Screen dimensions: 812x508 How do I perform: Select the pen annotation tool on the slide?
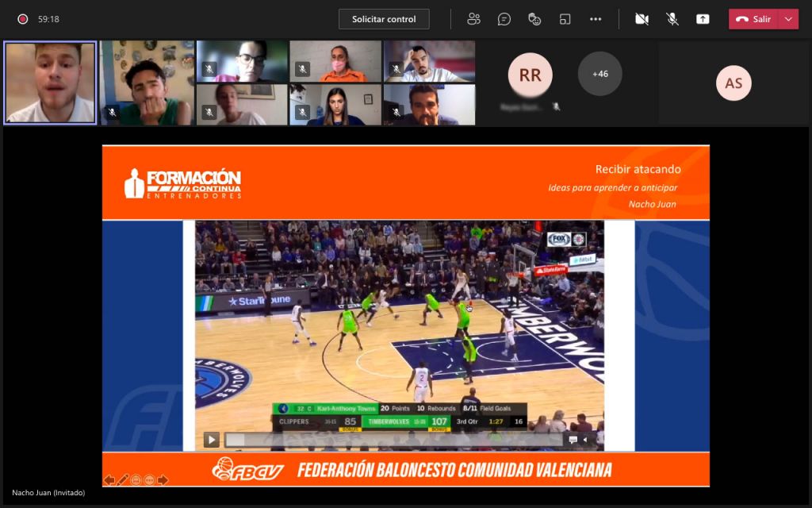(122, 480)
